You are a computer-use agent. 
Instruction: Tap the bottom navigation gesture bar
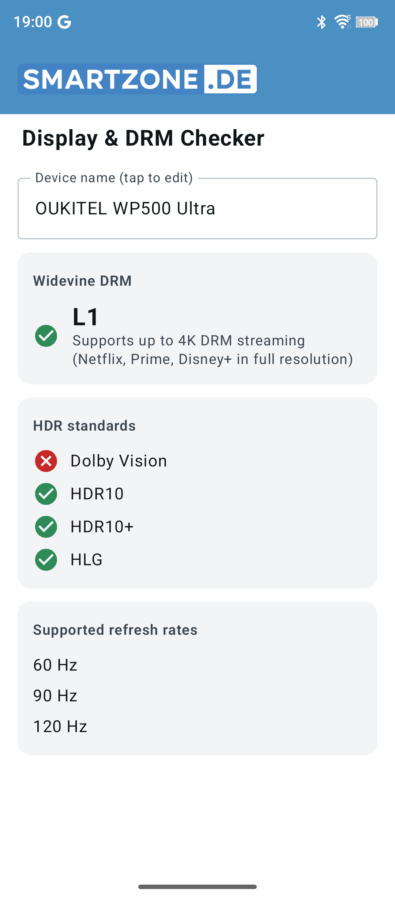point(198,887)
